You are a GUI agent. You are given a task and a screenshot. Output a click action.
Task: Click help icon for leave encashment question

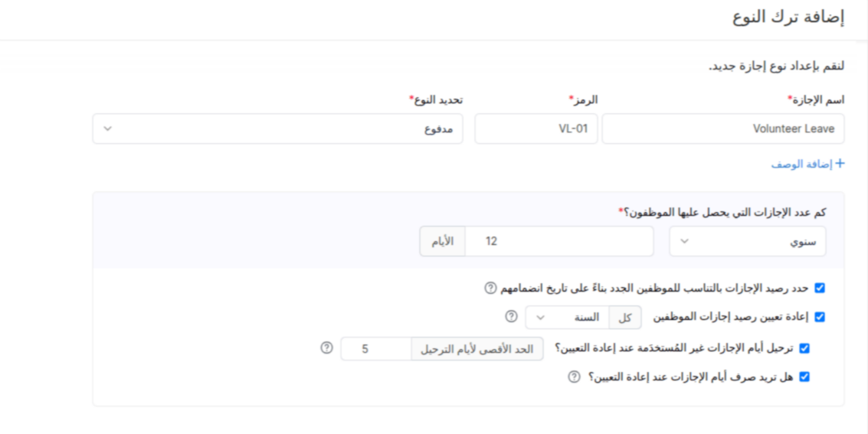(574, 377)
